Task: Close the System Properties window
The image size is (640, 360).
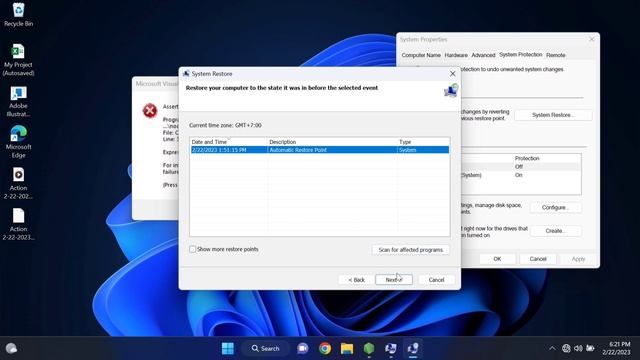Action: tap(591, 39)
